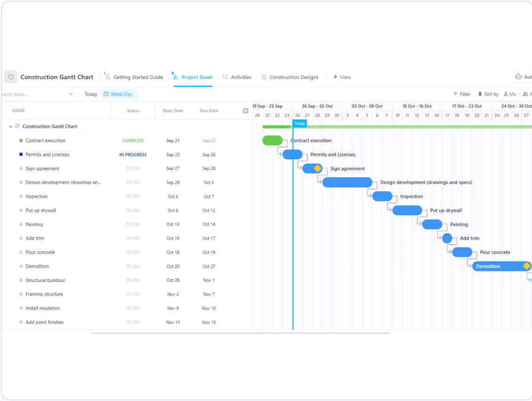
Task: Collapse the Construction Gantt Chart list
Action: pos(11,127)
